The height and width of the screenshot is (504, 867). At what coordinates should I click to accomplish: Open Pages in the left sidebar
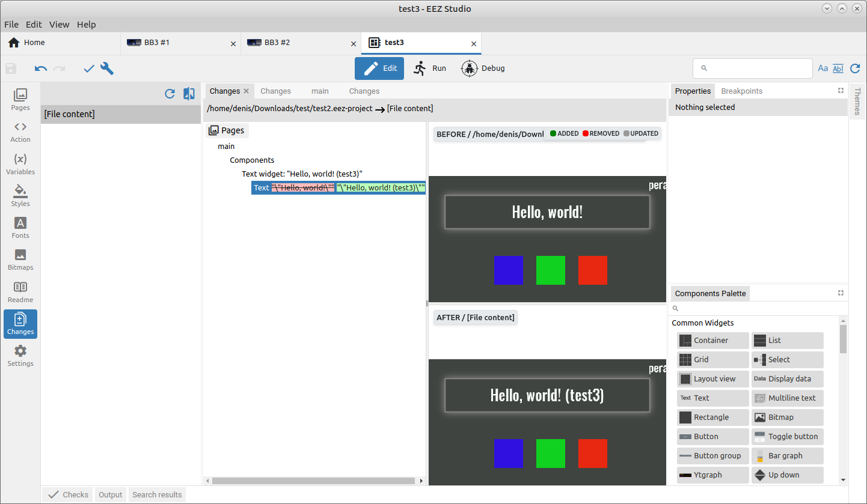[x=20, y=100]
